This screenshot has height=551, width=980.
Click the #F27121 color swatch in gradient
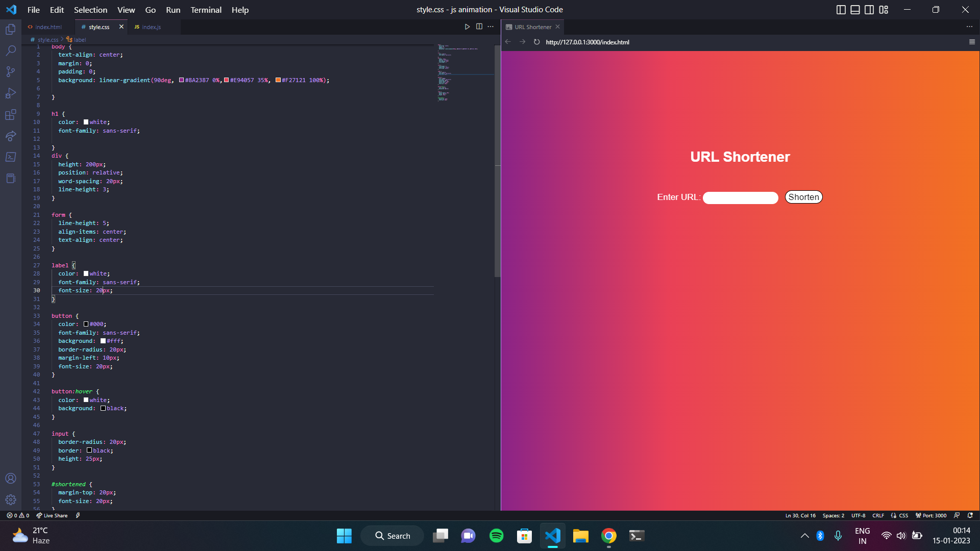(278, 80)
